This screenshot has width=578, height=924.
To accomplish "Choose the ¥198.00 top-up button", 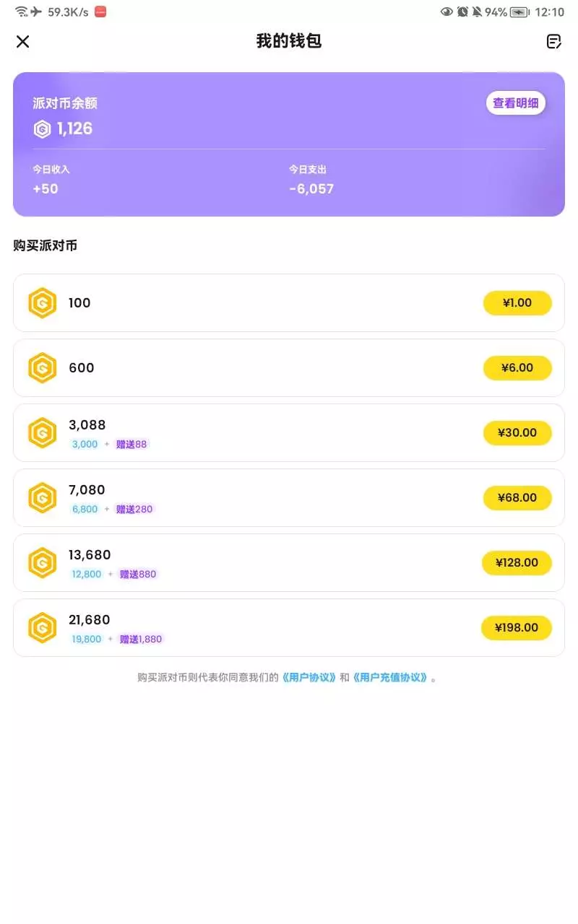I will coord(517,628).
